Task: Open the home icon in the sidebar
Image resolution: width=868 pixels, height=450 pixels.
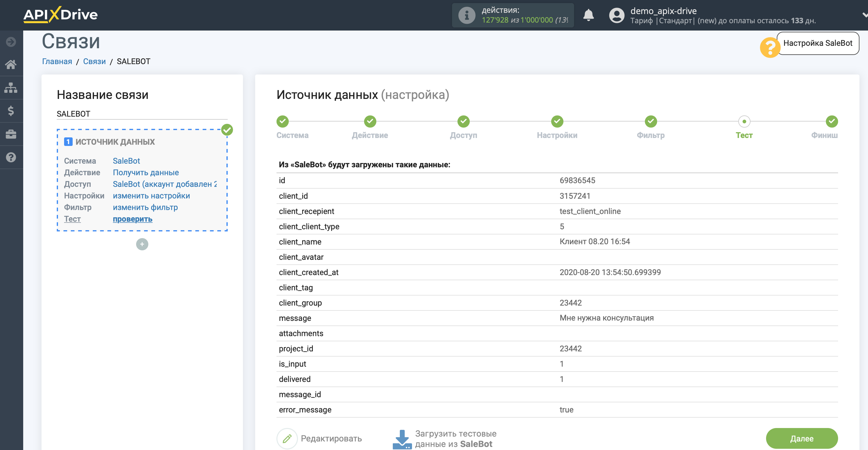Action: coord(11,64)
